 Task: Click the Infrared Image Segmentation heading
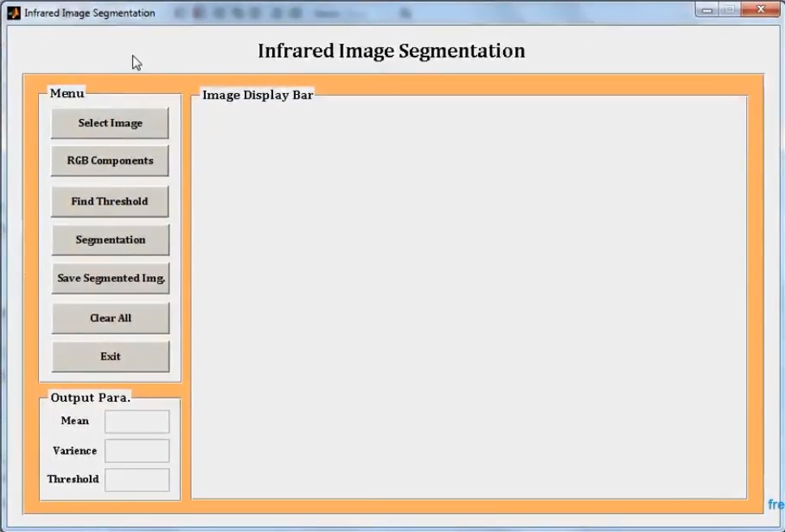(x=390, y=50)
